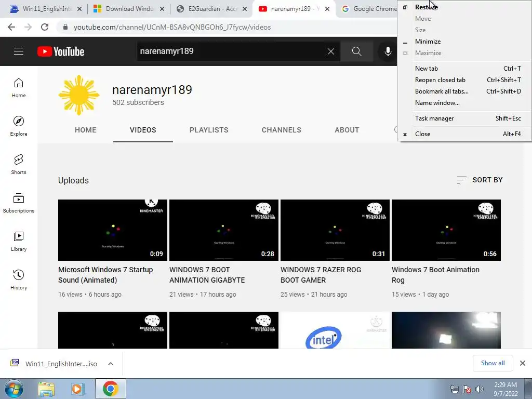Open Explore in the YouTube sidebar

19,126
